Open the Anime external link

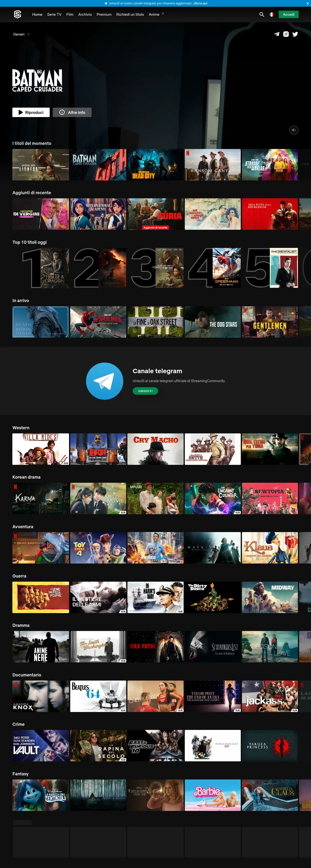(x=156, y=15)
